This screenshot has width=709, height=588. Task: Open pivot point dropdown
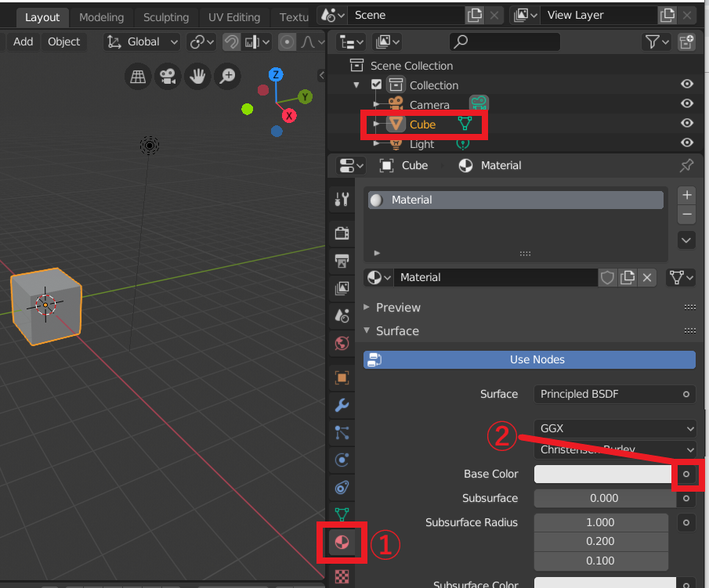[201, 42]
